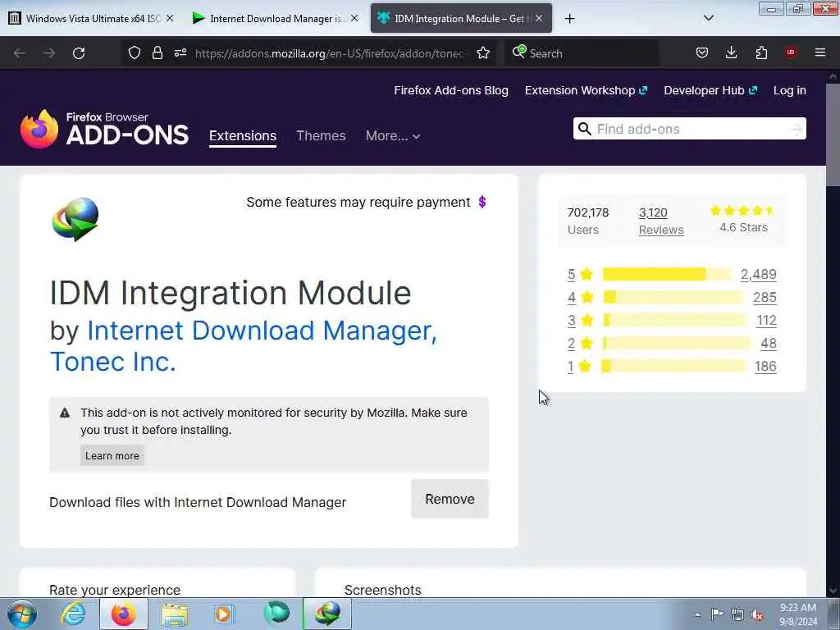Open the Extensions navigation item

tap(243, 135)
